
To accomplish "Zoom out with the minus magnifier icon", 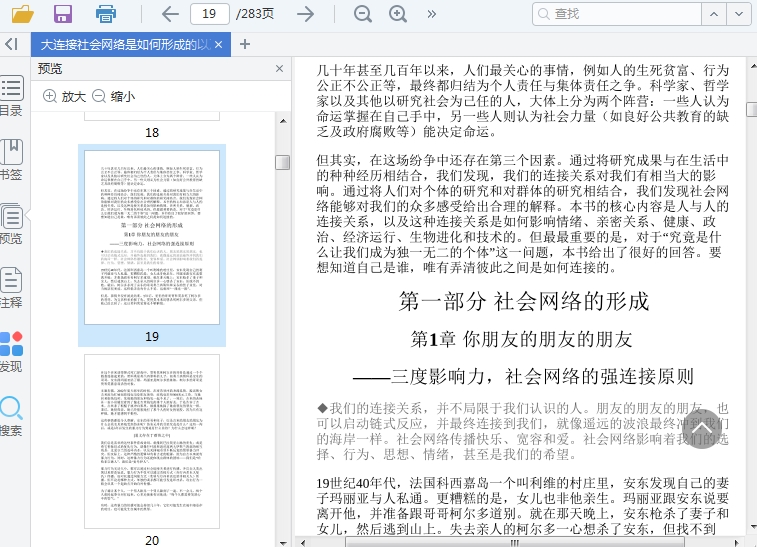I will pos(363,14).
